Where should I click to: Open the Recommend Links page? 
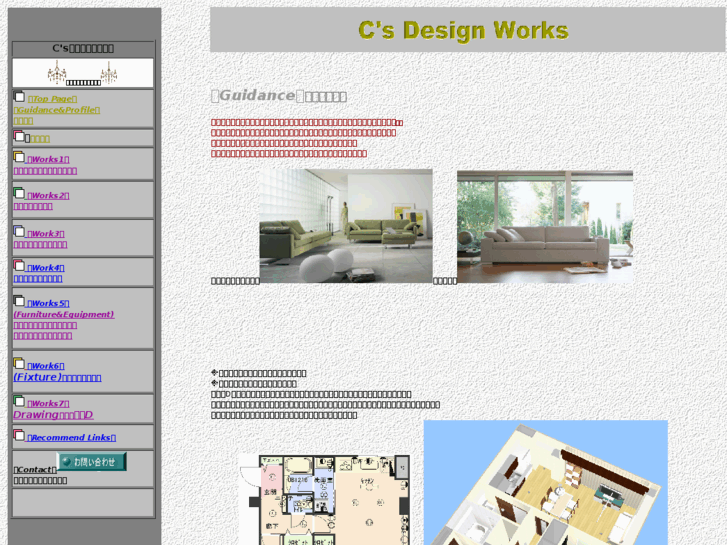coord(71,437)
